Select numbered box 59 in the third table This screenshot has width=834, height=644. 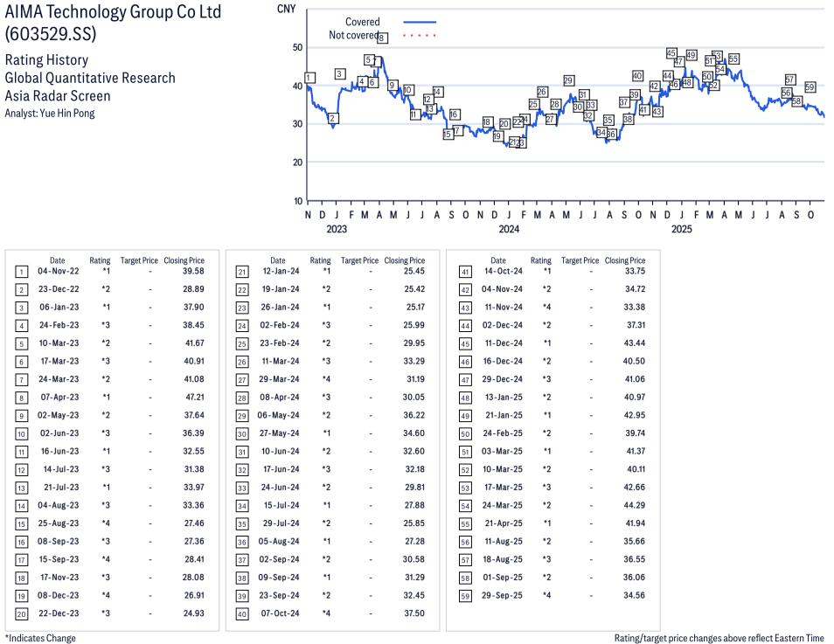(x=465, y=595)
